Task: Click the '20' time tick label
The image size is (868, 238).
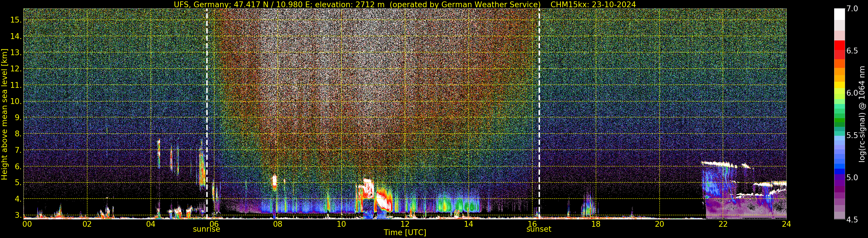Action: pos(659,224)
